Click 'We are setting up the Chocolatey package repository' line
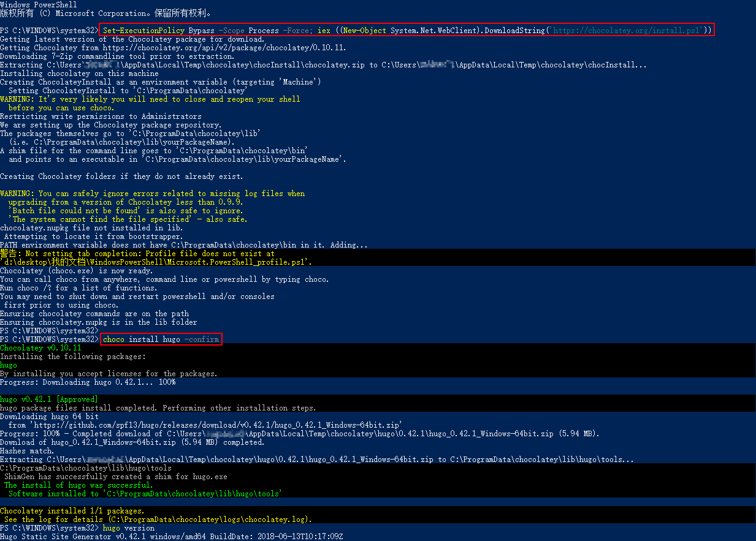Screen dimensions: 756x541 click(111, 124)
